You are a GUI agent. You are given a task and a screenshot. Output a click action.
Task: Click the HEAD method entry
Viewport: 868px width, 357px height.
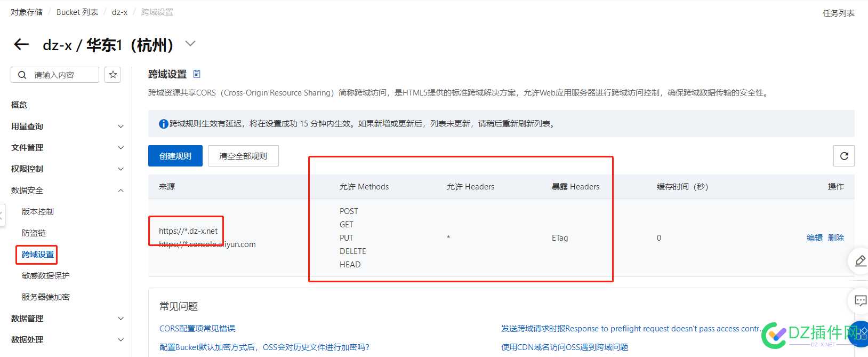pyautogui.click(x=350, y=264)
